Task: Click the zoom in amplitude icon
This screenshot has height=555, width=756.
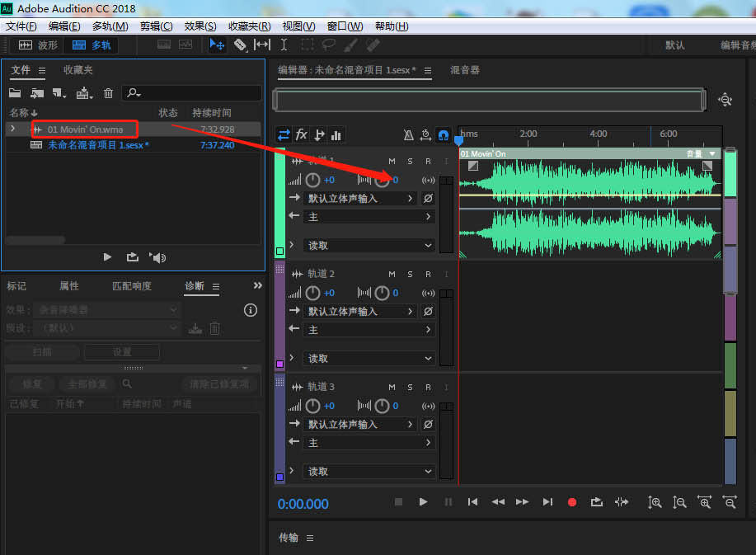Action: pos(655,501)
